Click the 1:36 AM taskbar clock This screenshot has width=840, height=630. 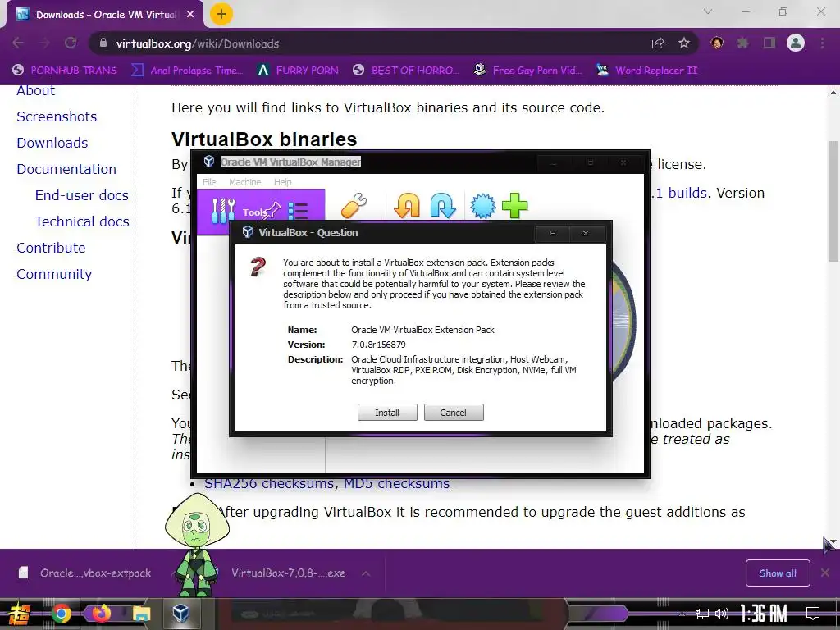coord(764,614)
